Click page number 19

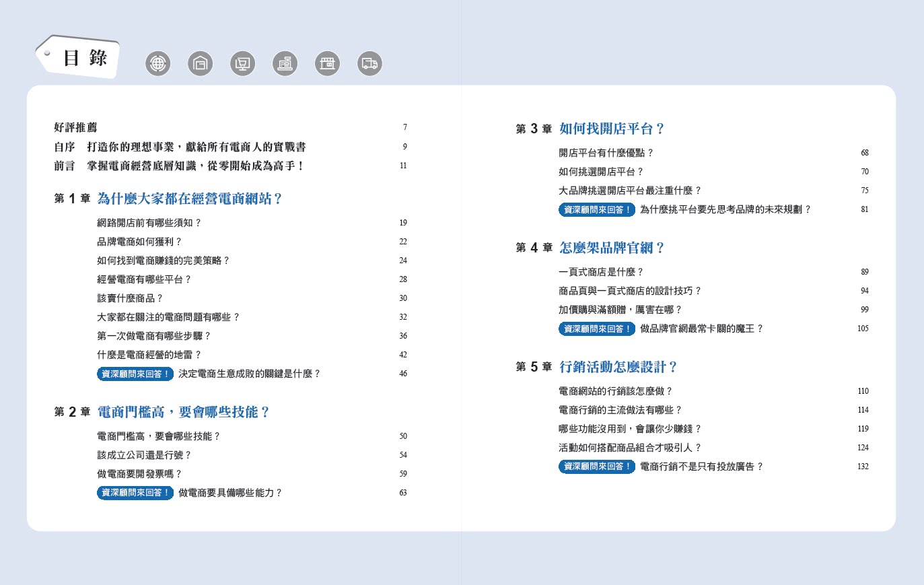[403, 223]
